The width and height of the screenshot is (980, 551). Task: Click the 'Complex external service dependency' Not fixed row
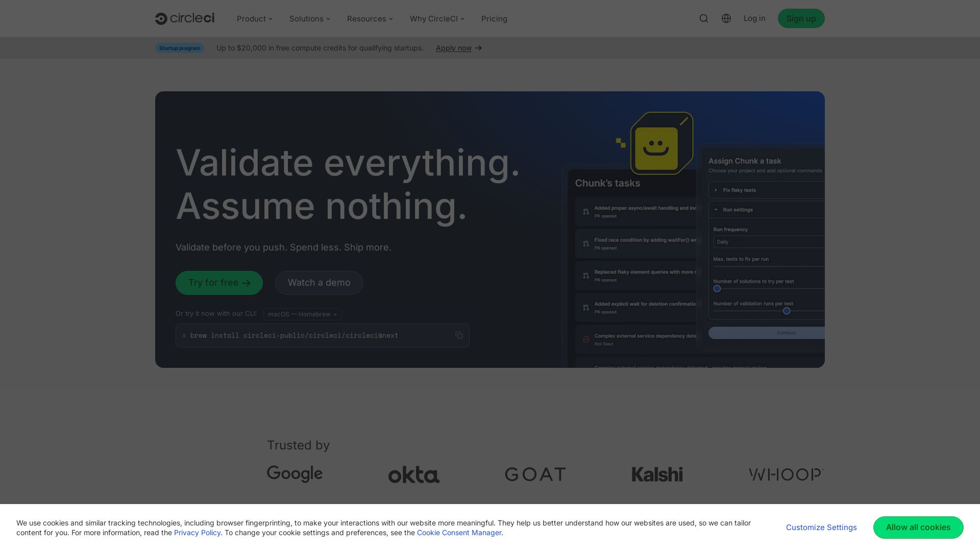point(636,340)
